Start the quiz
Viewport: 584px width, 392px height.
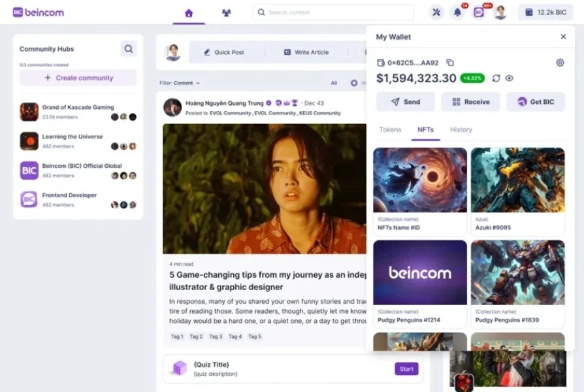406,369
